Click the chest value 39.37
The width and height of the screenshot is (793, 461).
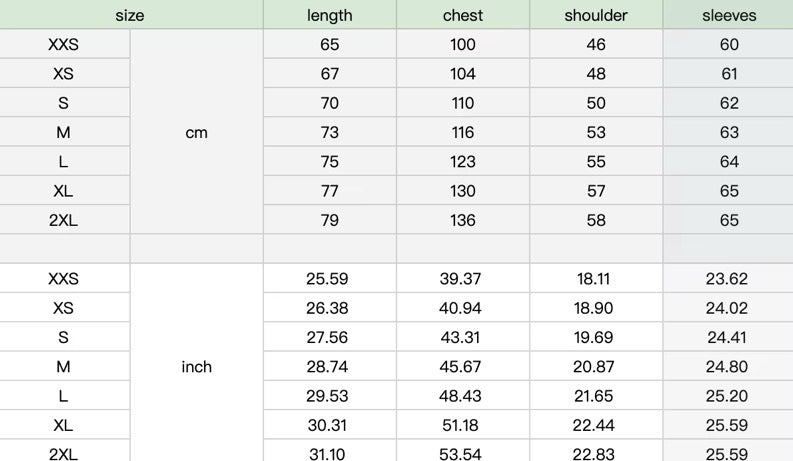tap(461, 279)
